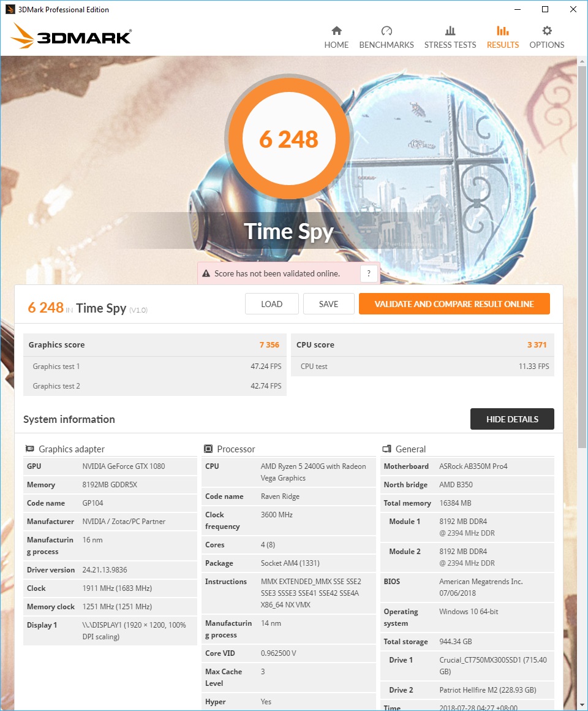
Task: Open Options using the gear icon
Action: tap(547, 31)
